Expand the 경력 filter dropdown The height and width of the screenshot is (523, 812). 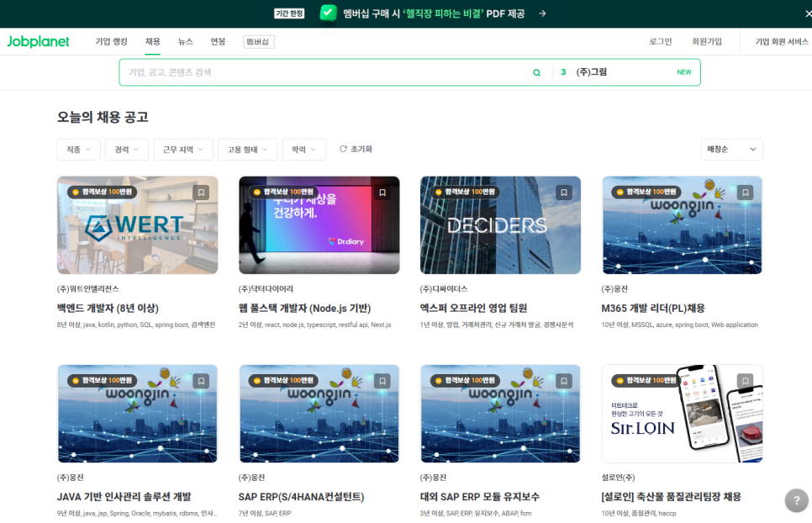[x=127, y=150]
